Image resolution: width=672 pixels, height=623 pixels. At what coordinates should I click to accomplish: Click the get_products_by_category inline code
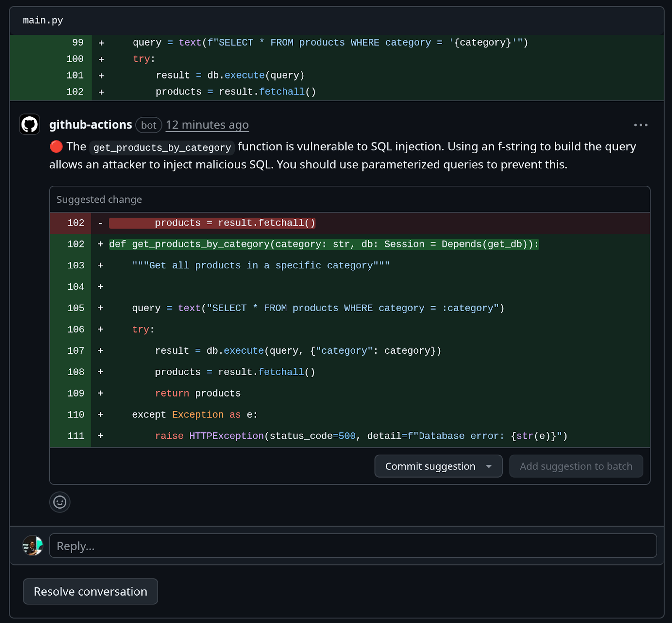coord(162,147)
